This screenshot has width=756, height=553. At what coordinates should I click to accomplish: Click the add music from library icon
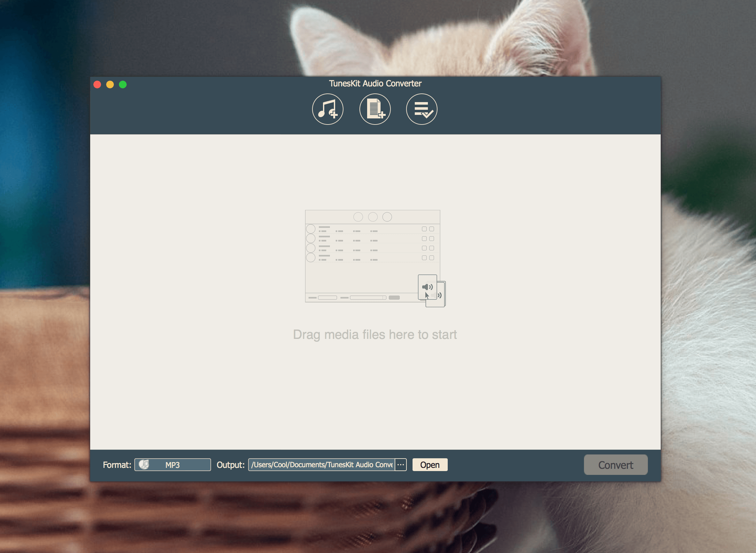coord(327,109)
